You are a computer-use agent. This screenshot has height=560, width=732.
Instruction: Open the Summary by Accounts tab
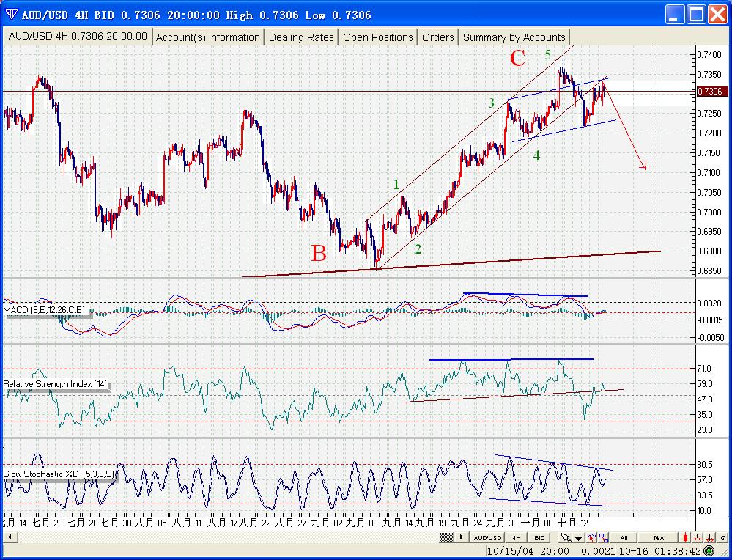point(514,37)
